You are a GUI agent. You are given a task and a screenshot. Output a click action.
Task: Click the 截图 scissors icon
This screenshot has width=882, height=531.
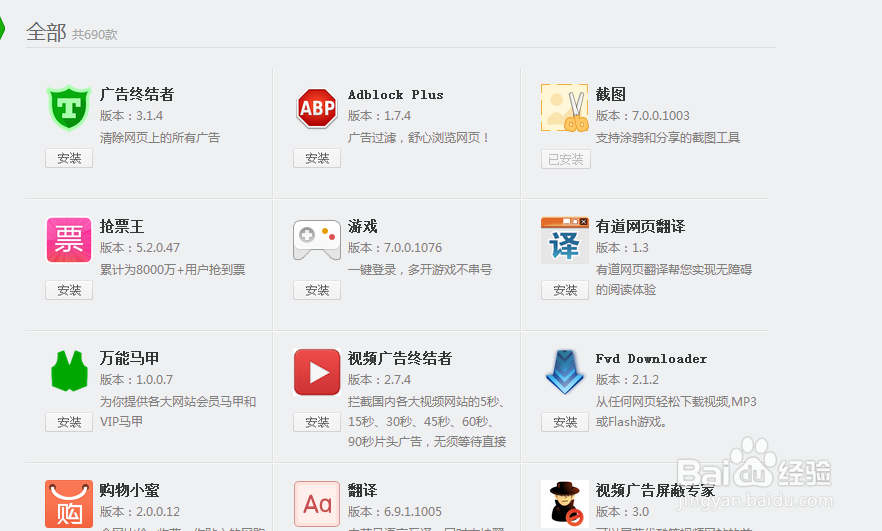point(565,107)
